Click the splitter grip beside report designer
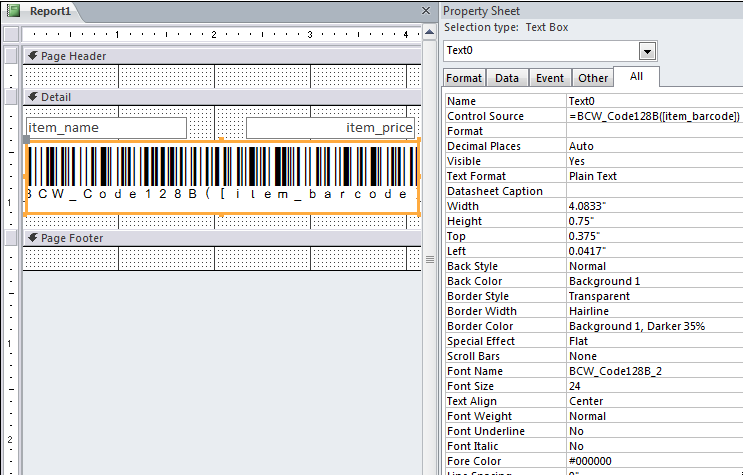Viewport: 743px width, 475px height. point(430,259)
